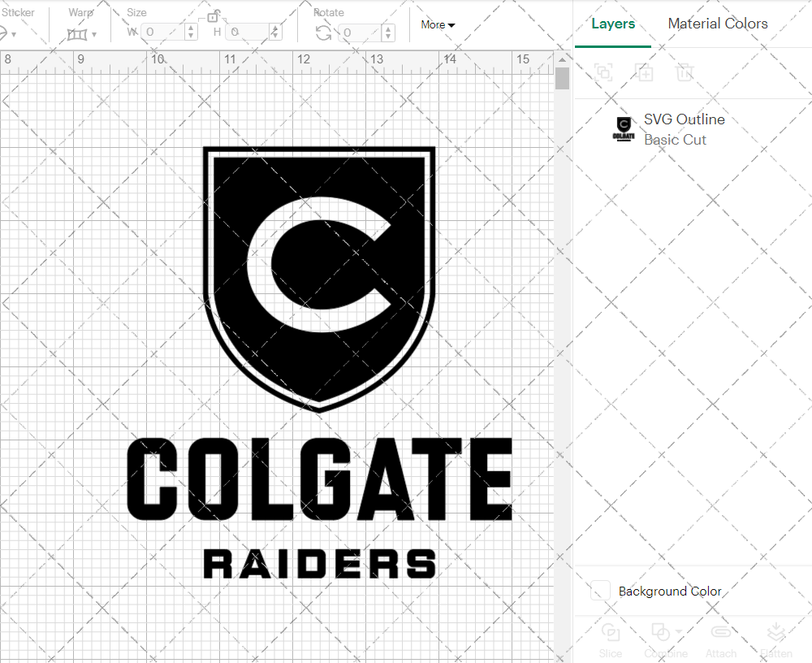Click the Warp tool icon
812x663 pixels.
pyautogui.click(x=77, y=35)
